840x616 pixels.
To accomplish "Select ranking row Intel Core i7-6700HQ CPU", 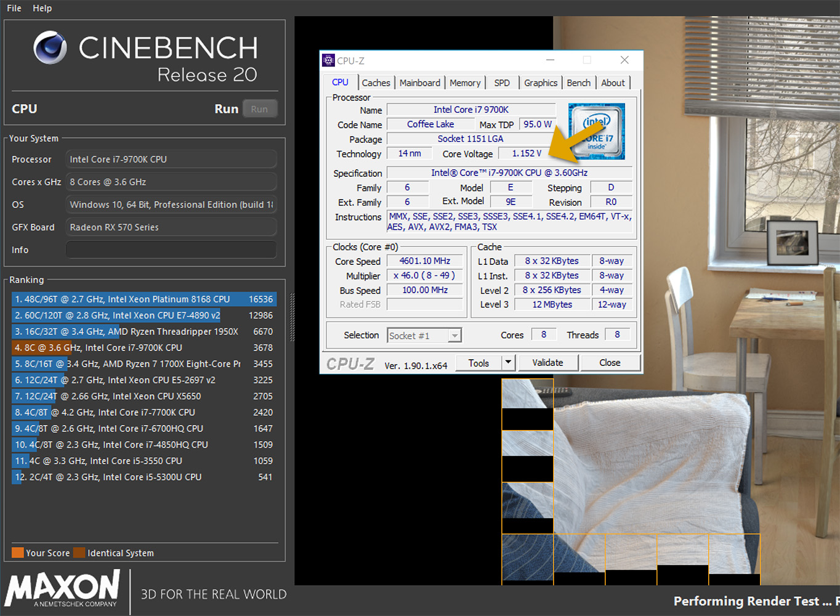I will click(143, 428).
